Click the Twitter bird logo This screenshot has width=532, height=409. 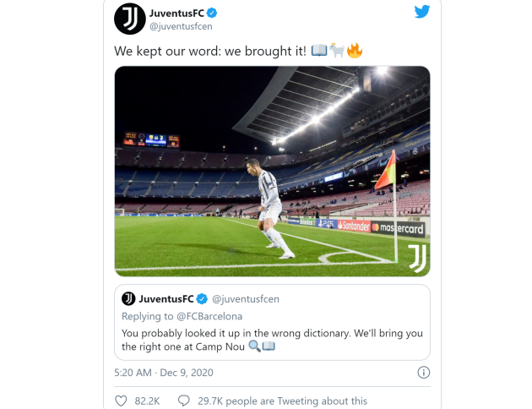click(x=422, y=12)
